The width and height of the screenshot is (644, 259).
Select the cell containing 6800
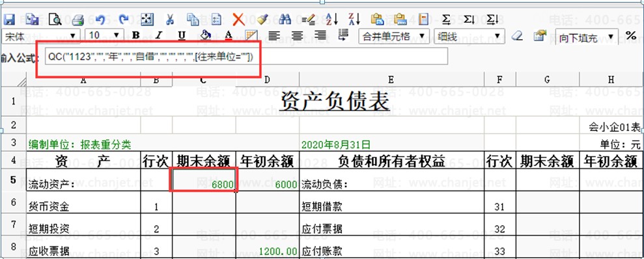coord(204,179)
